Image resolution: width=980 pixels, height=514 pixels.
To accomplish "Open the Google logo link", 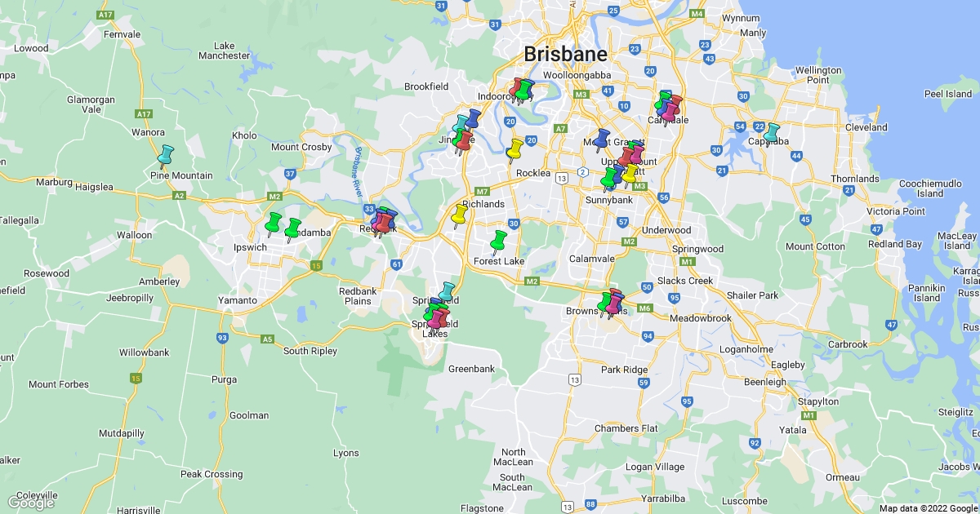I will coord(30,503).
